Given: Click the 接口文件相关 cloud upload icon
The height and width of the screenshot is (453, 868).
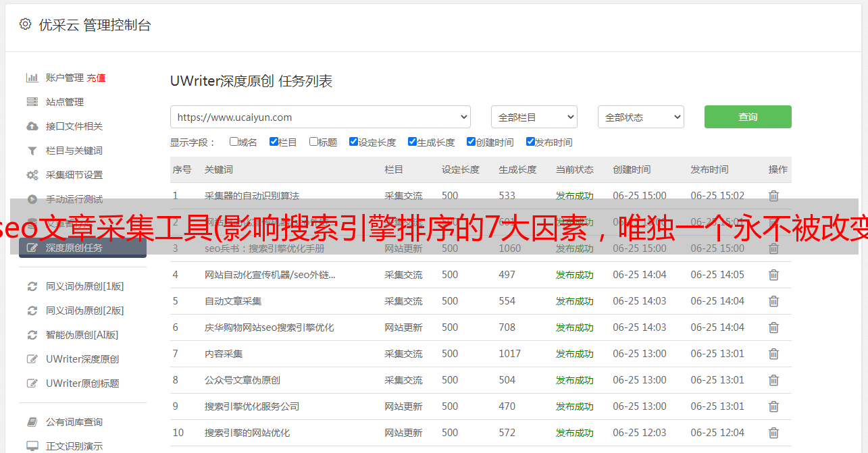Looking at the screenshot, I should pos(32,126).
